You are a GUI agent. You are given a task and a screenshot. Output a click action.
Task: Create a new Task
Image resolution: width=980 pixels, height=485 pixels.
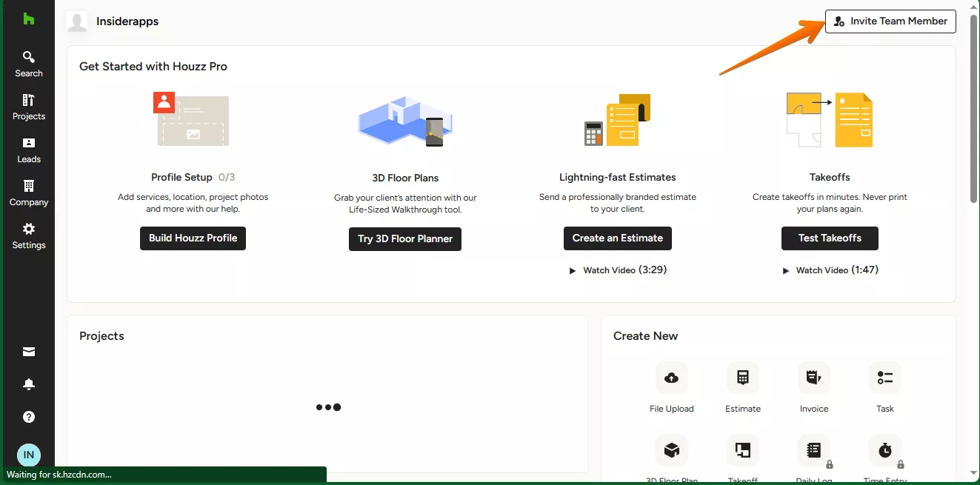885,378
